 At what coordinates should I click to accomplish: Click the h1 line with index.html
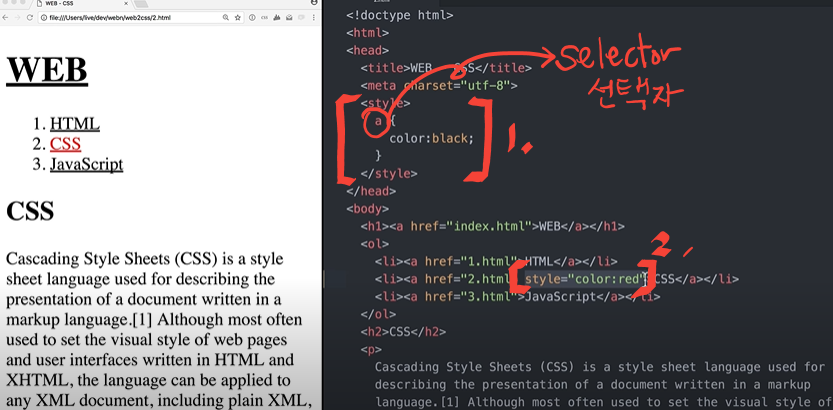(492, 226)
